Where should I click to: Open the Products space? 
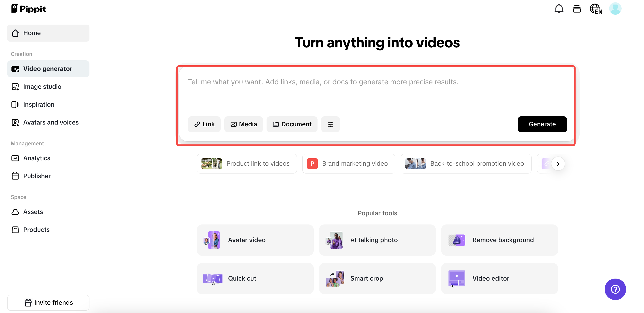[x=36, y=230]
